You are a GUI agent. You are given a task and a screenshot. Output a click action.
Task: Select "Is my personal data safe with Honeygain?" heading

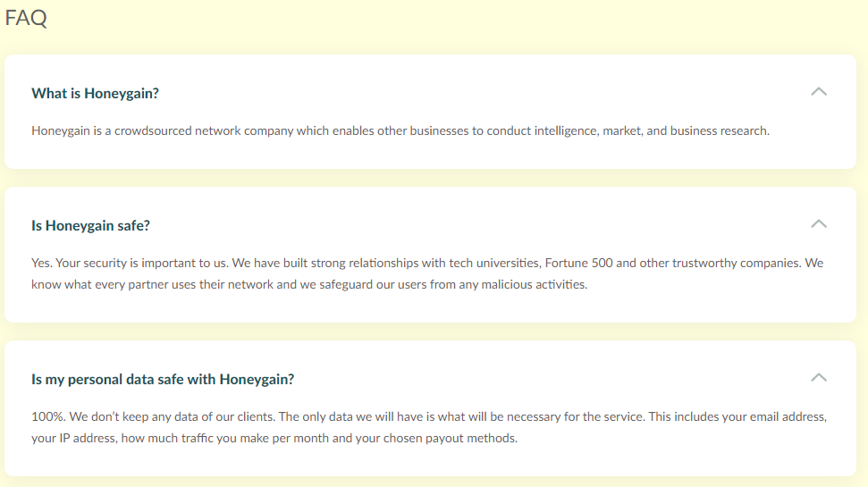[163, 379]
